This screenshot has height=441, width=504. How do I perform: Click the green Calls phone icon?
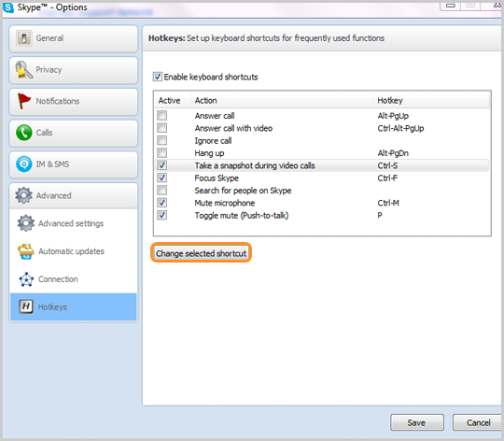[23, 133]
